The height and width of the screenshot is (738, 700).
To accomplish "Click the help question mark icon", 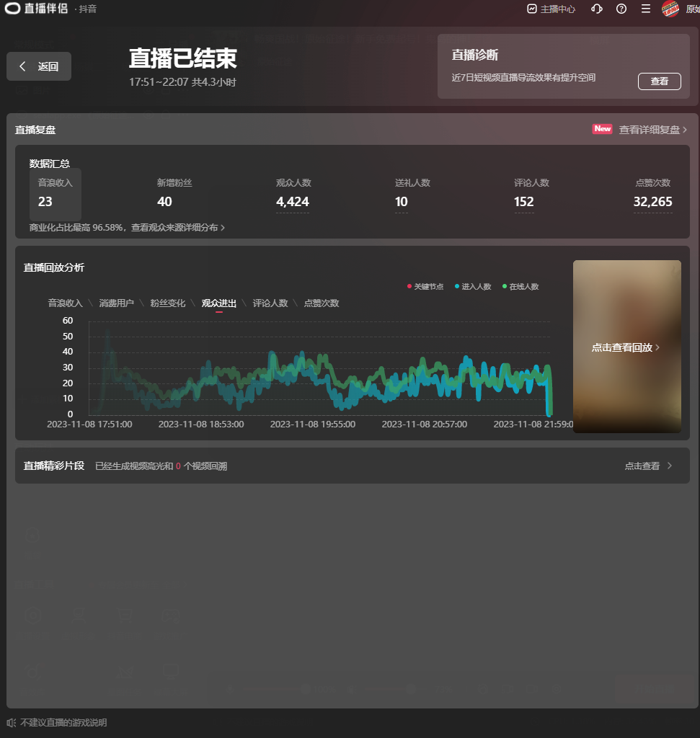I will click(621, 9).
